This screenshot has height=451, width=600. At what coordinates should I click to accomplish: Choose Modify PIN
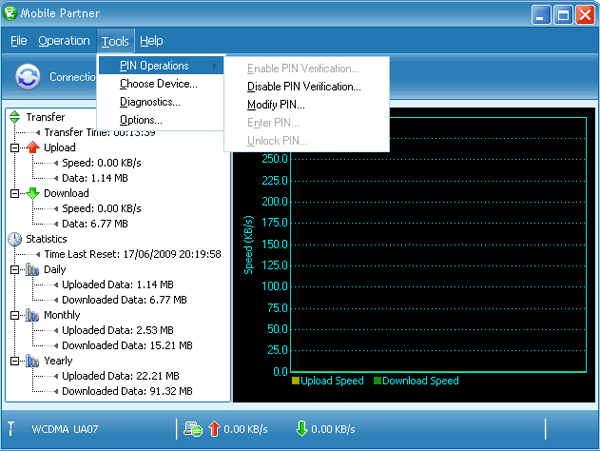point(307,104)
